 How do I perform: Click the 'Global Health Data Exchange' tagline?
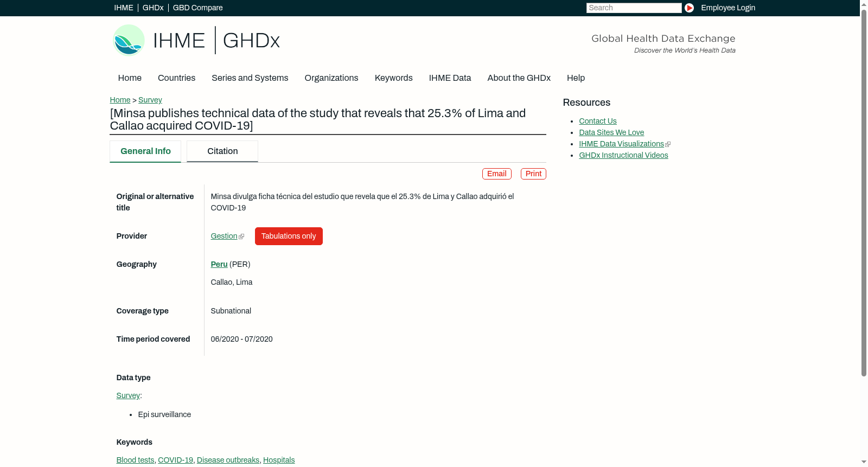[663, 39]
